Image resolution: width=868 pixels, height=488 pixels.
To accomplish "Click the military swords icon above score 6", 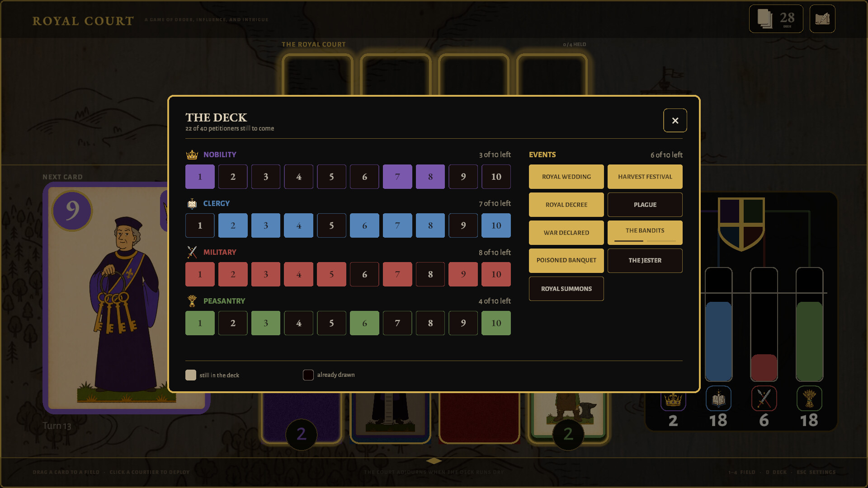I will [x=764, y=399].
